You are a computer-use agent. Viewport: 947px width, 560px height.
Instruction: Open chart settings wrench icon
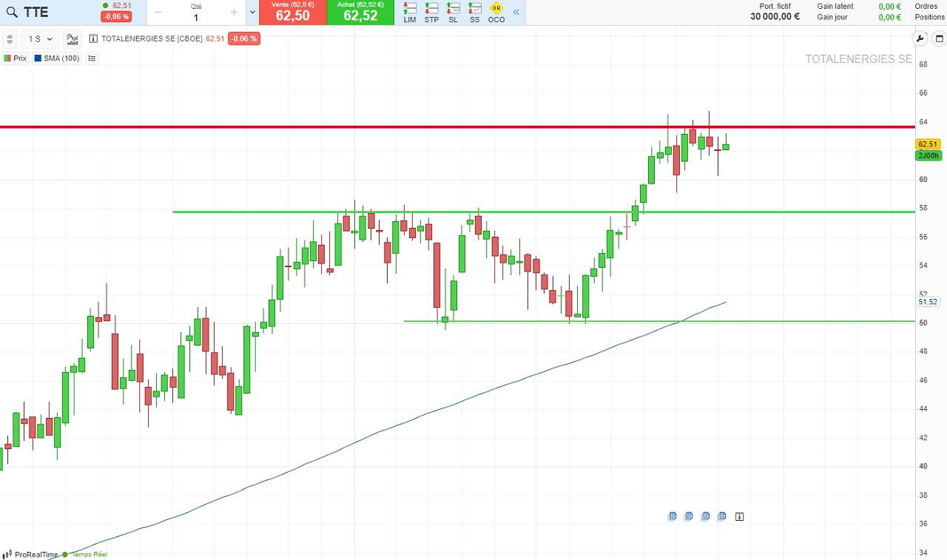pos(920,39)
